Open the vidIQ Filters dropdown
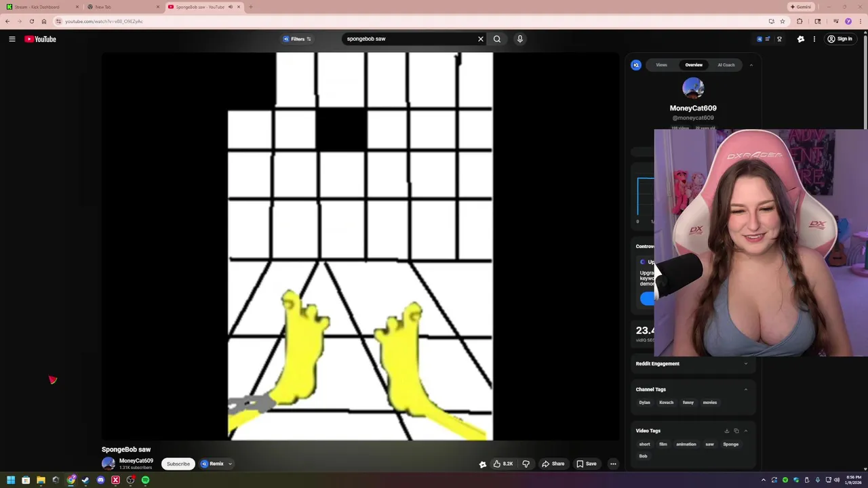The image size is (868, 488). pos(297,39)
